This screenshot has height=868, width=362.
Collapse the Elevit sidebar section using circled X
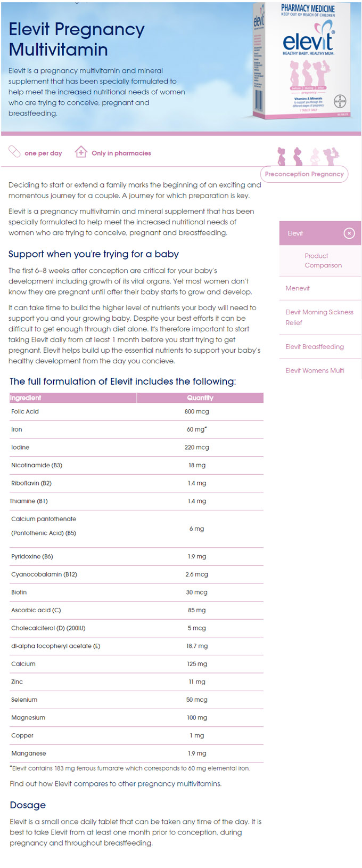coord(349,233)
